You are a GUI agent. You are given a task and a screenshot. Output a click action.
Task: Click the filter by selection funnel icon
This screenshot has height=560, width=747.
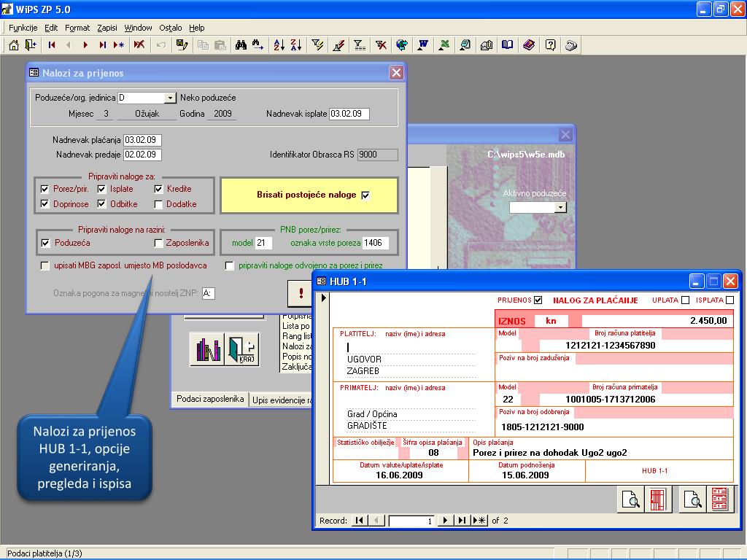click(x=317, y=45)
